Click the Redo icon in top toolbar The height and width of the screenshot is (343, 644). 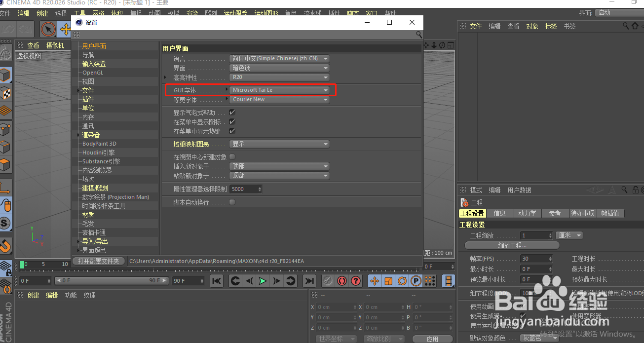click(26, 30)
